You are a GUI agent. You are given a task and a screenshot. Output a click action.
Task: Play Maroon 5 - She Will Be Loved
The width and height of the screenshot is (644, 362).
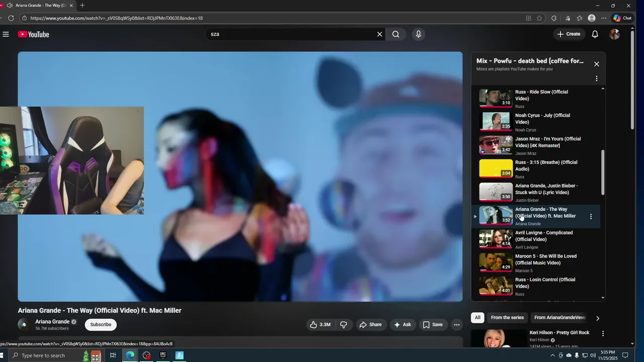536,263
